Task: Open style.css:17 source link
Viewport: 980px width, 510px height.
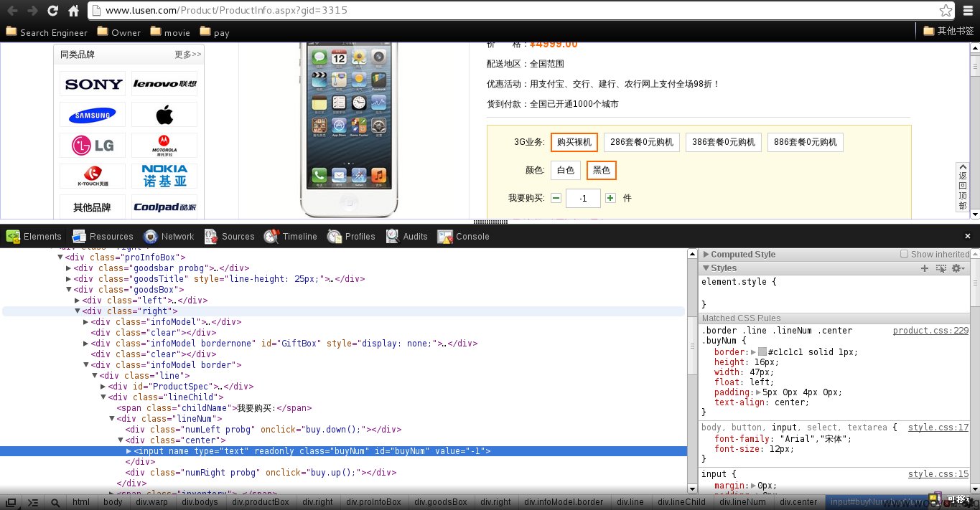Action: [x=938, y=428]
